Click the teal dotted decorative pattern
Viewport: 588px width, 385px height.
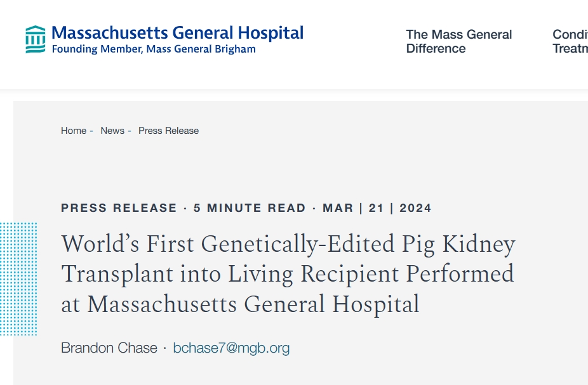(x=18, y=279)
